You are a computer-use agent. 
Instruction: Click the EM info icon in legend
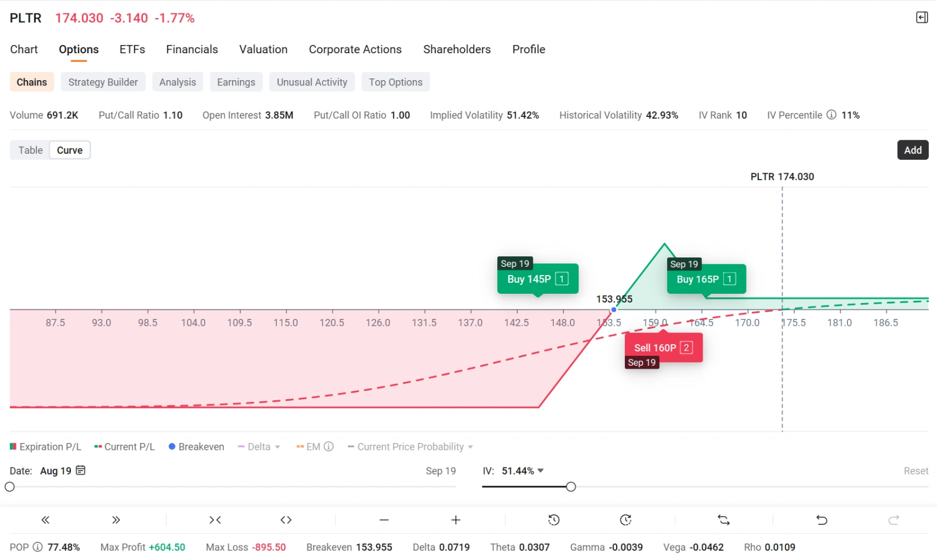click(329, 446)
